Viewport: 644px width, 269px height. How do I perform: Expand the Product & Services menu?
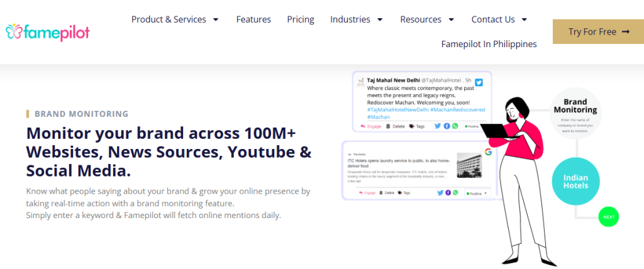(x=175, y=19)
